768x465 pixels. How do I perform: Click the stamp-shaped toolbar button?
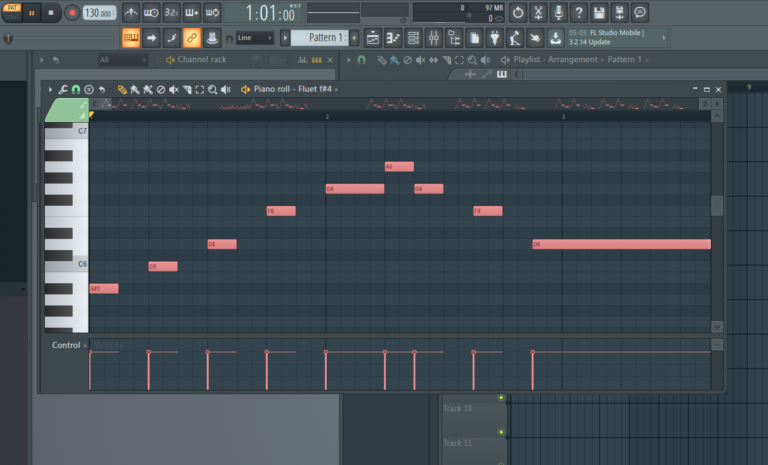pyautogui.click(x=212, y=38)
